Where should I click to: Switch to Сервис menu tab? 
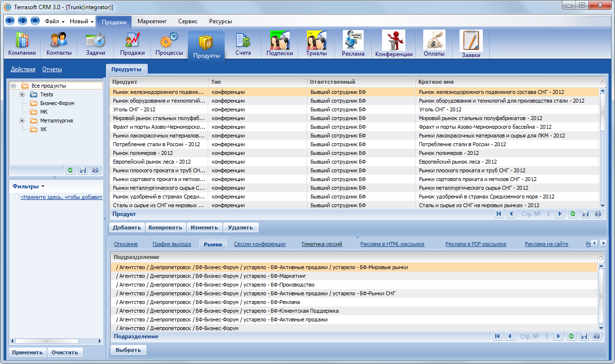pyautogui.click(x=188, y=21)
